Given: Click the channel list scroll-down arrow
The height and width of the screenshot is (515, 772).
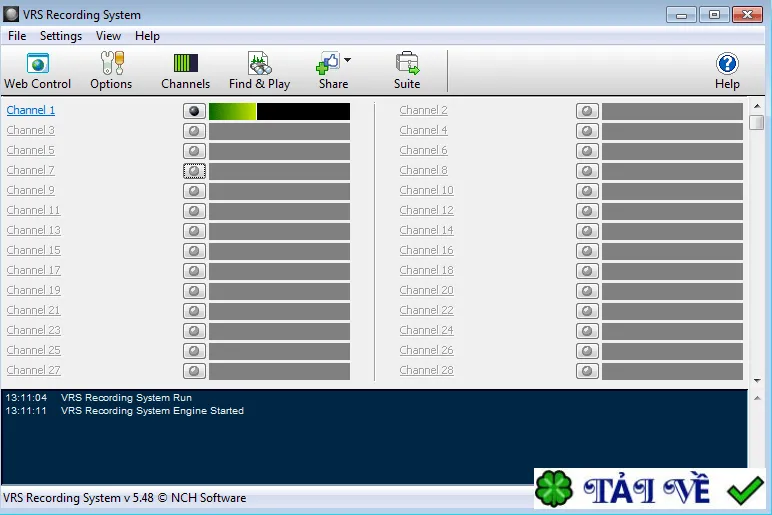Looking at the screenshot, I should (757, 380).
